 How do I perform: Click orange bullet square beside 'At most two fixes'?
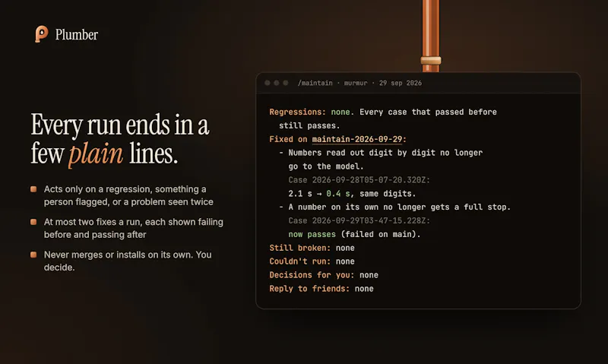33,222
